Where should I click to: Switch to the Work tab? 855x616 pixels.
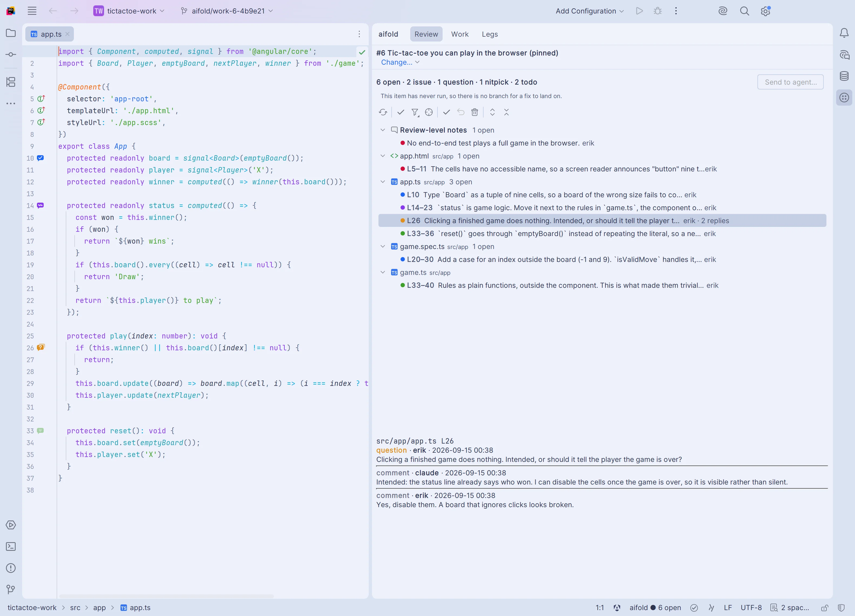point(460,34)
